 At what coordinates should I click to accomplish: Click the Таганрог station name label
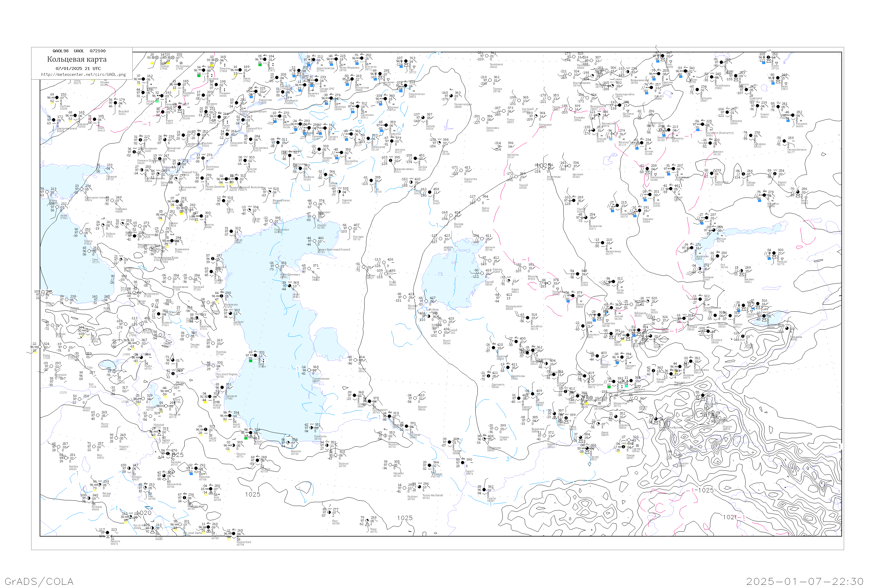coord(111,177)
